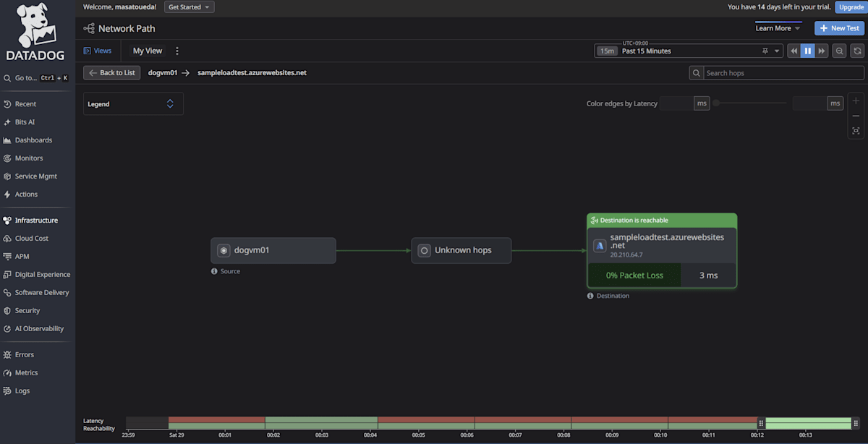Screen dimensions: 868x444
Task: Open Software Delivery in the sidebar
Action: (x=37, y=293)
